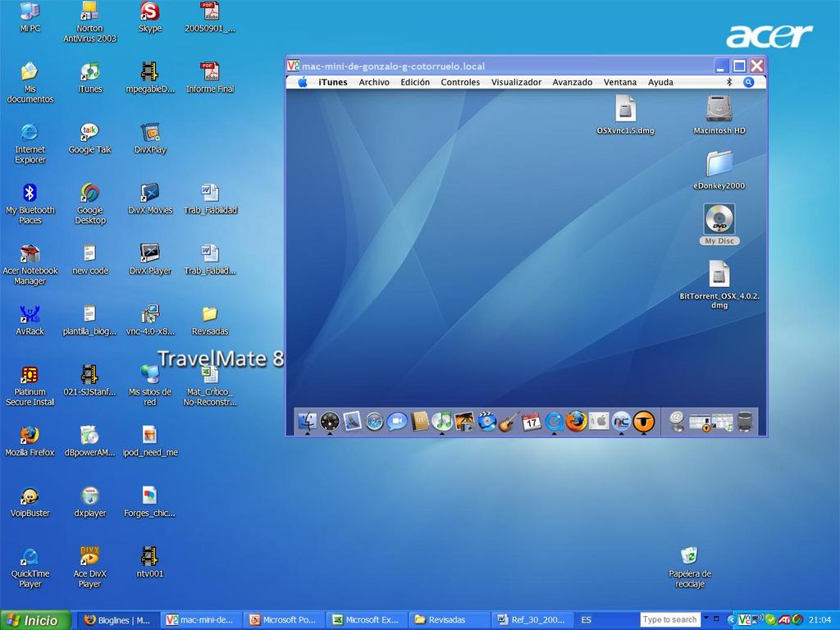Open iChat in the Mac dock
840x630 pixels.
[x=397, y=421]
